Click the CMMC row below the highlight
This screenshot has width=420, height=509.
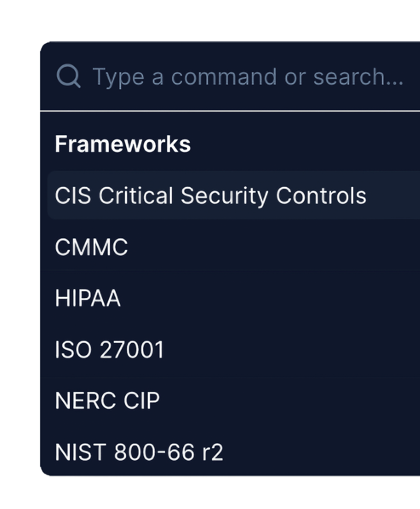point(91,246)
